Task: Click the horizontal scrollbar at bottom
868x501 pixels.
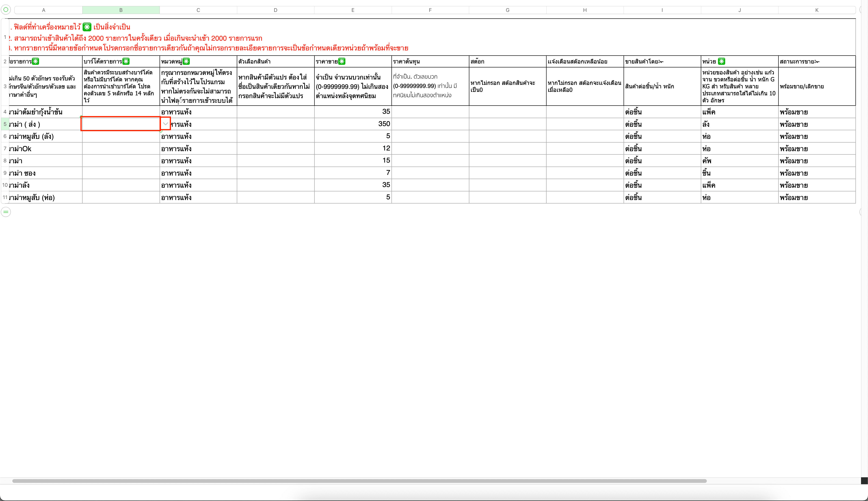Action: click(x=359, y=481)
